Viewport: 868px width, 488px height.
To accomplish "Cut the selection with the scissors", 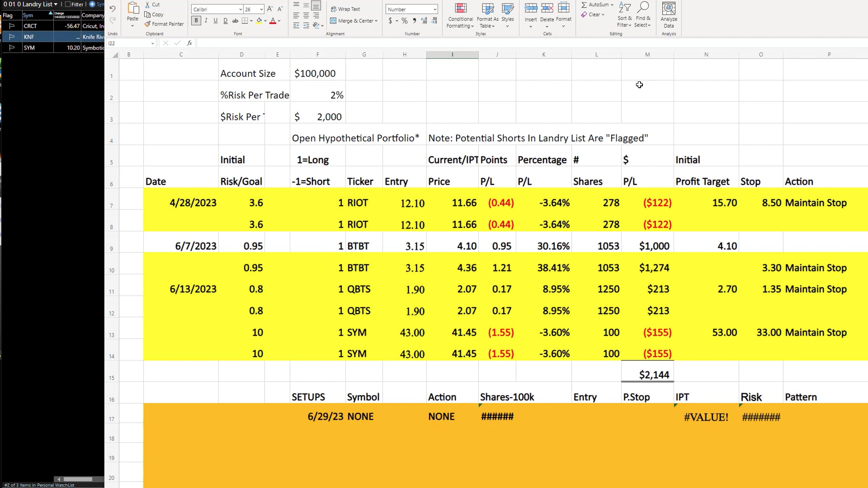I will pos(152,4).
